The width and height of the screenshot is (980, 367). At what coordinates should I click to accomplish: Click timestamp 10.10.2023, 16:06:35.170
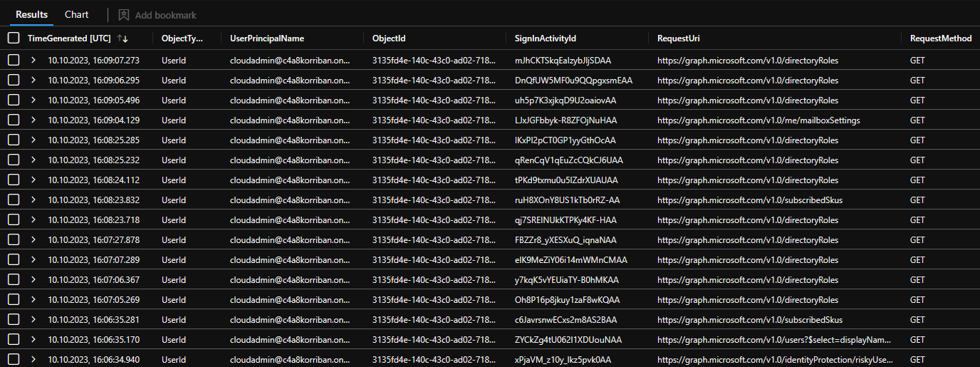[x=93, y=340]
